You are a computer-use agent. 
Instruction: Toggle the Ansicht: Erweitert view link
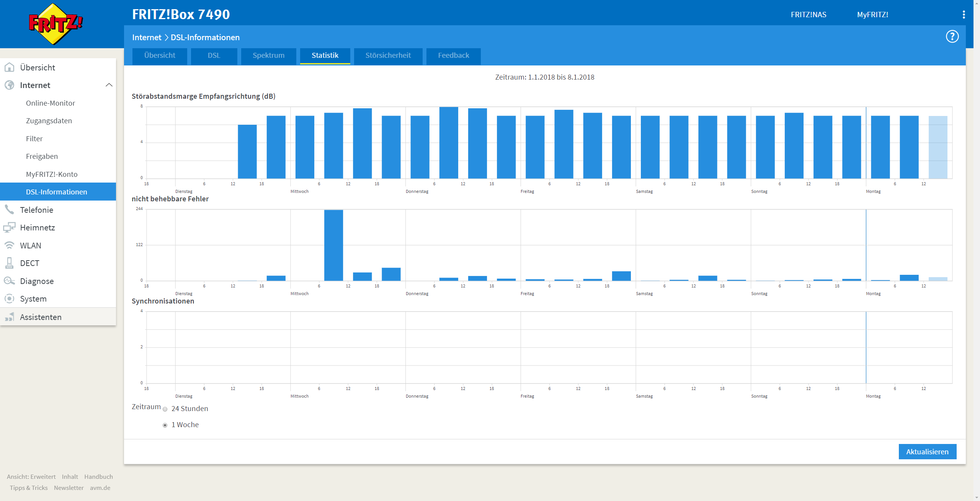tap(31, 477)
